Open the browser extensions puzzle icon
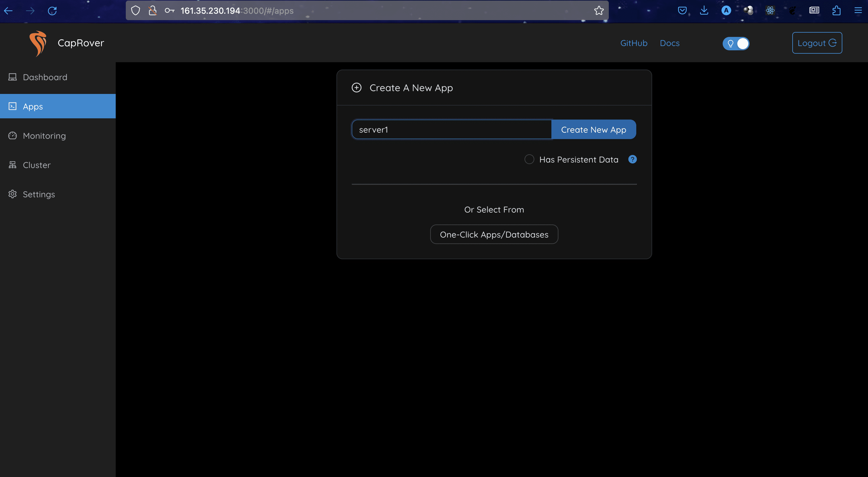 (836, 11)
